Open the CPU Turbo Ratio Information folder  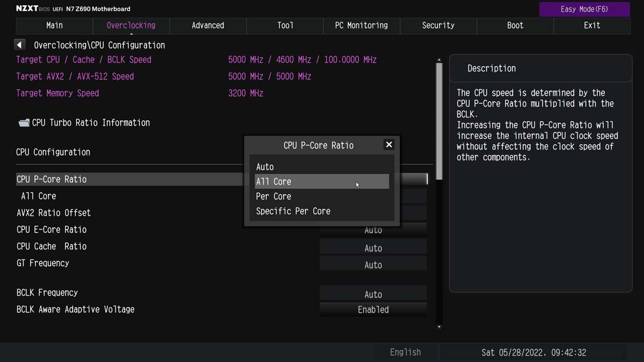click(x=84, y=123)
